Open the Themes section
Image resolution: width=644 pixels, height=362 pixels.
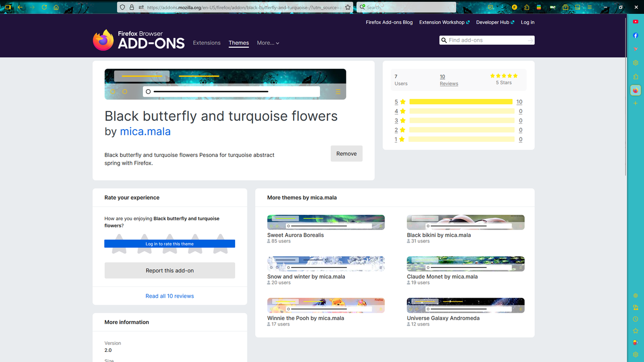pyautogui.click(x=239, y=43)
